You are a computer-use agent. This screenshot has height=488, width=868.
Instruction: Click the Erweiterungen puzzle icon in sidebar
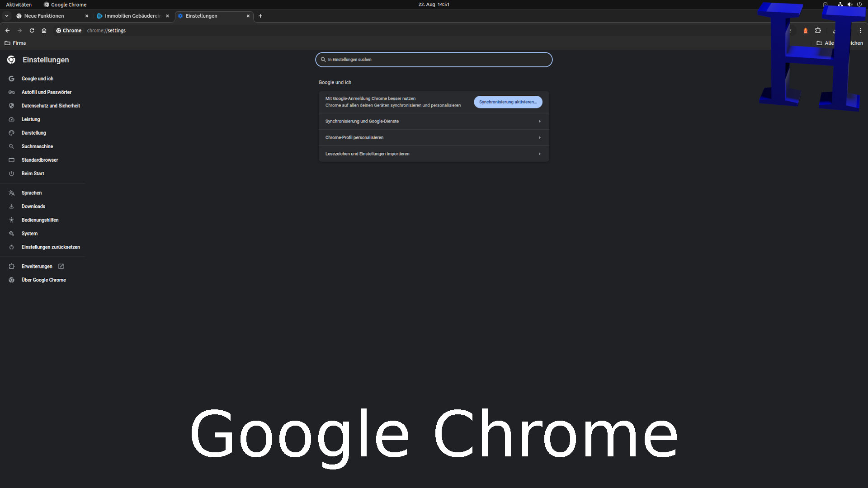coord(11,267)
